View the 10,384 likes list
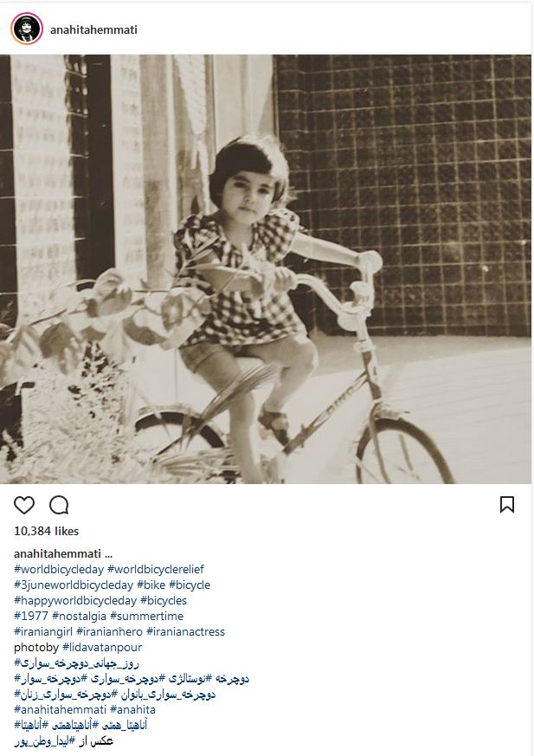This screenshot has width=534, height=756. click(46, 531)
